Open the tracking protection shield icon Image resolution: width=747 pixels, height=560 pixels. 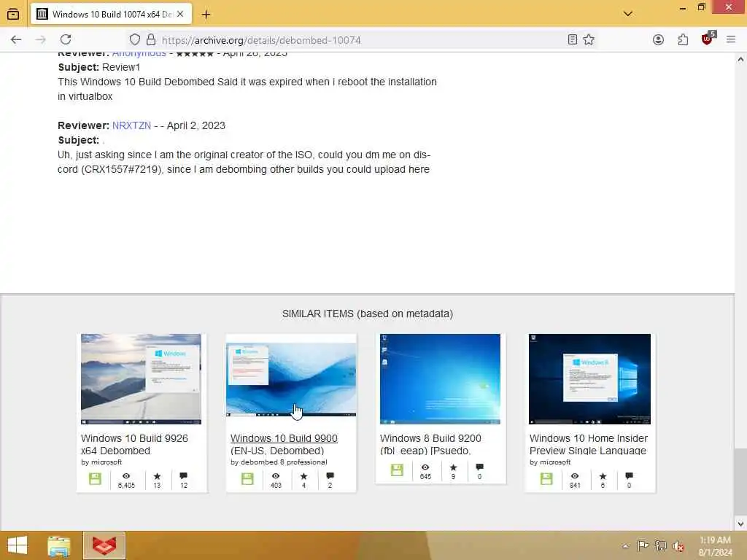(x=135, y=39)
